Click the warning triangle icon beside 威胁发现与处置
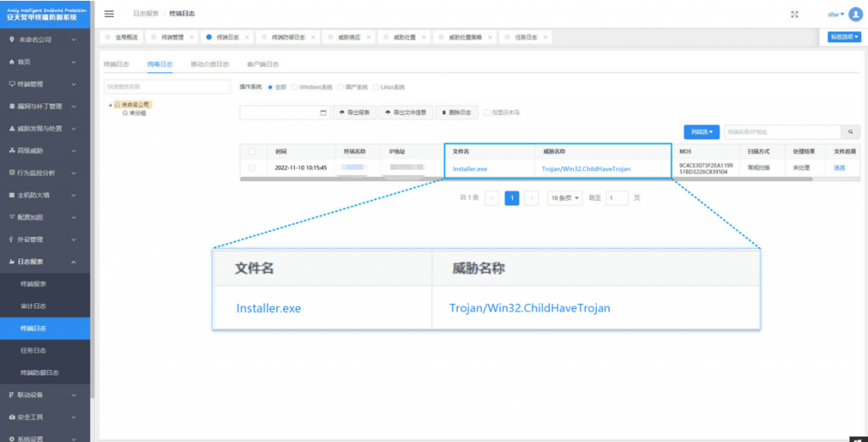The width and height of the screenshot is (868, 442). tap(12, 129)
